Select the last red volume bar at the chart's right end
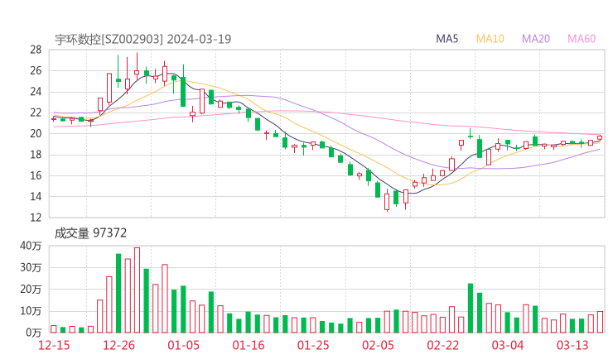 [600, 322]
